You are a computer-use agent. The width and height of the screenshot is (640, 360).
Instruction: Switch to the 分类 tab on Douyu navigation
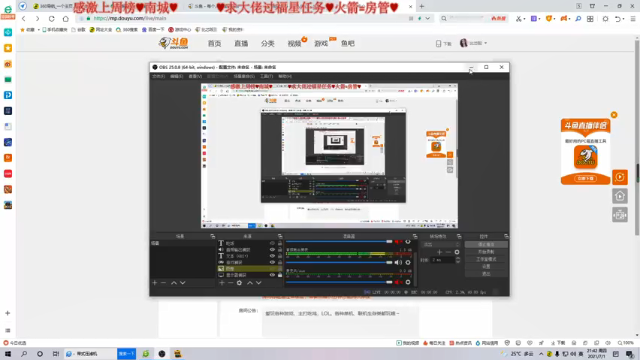[x=267, y=43]
